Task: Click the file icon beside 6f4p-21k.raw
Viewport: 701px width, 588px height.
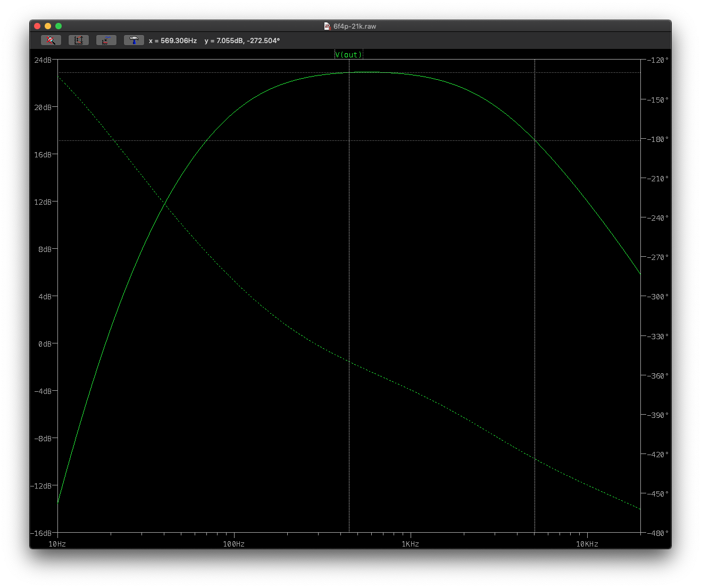Action: tap(327, 26)
